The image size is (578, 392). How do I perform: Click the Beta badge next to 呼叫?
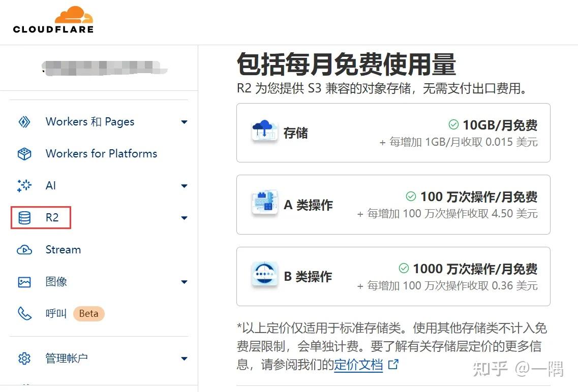pos(88,313)
